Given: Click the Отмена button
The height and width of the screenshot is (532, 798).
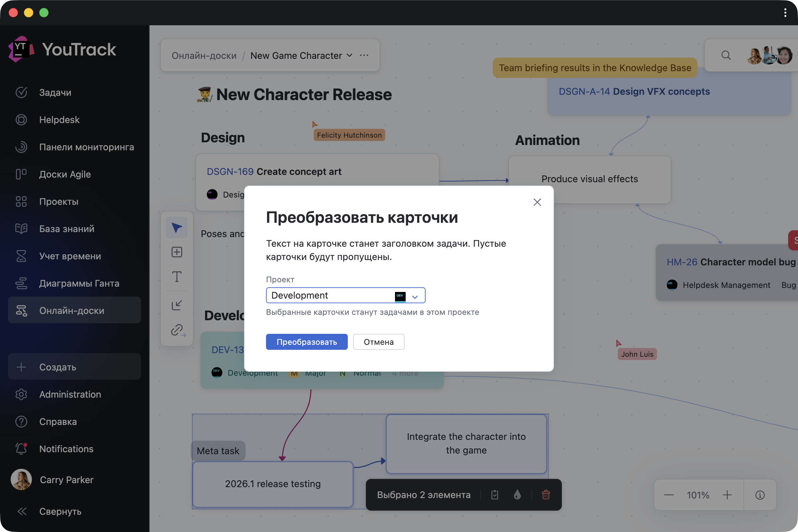Looking at the screenshot, I should click(x=378, y=342).
